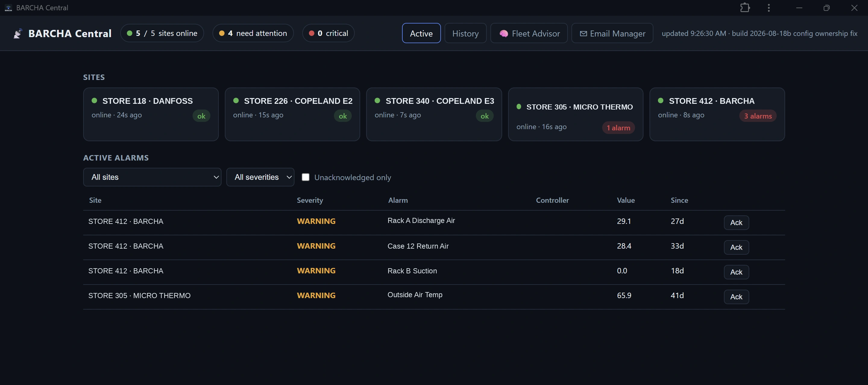Click the Alarm column header

pos(398,200)
